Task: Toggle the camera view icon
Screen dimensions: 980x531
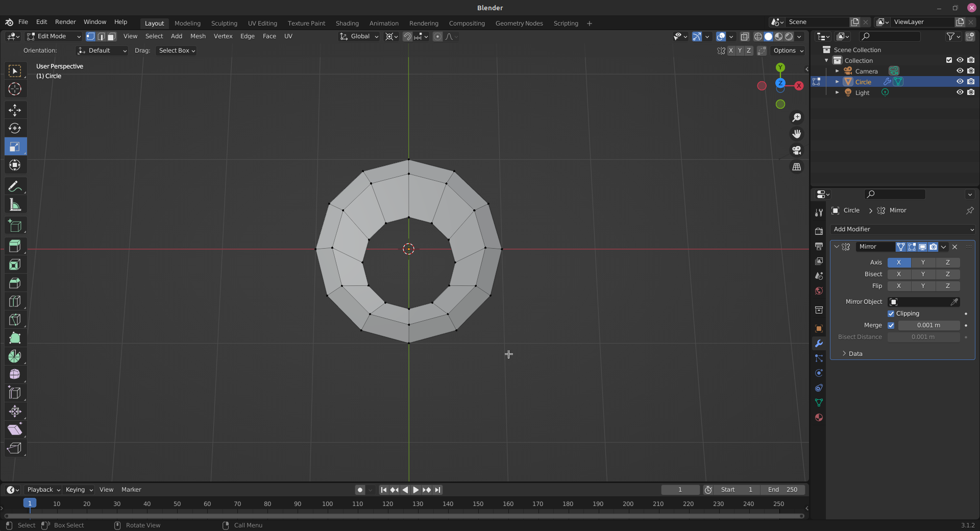Action: pyautogui.click(x=796, y=150)
